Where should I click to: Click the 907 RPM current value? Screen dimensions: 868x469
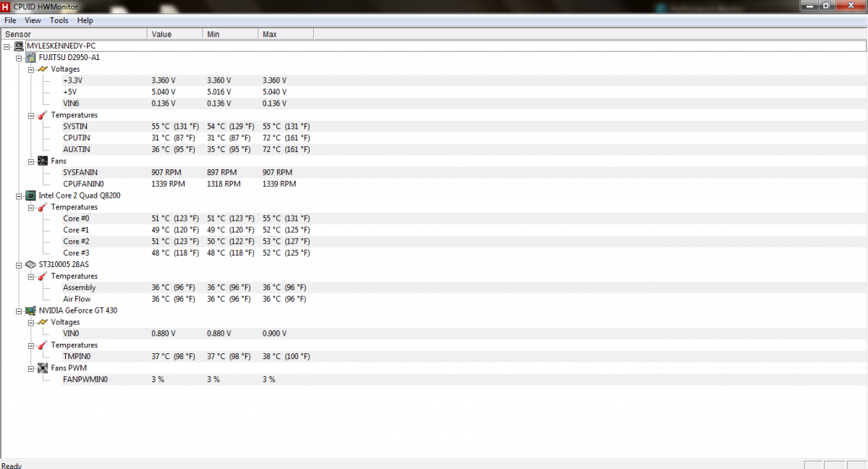pos(166,172)
